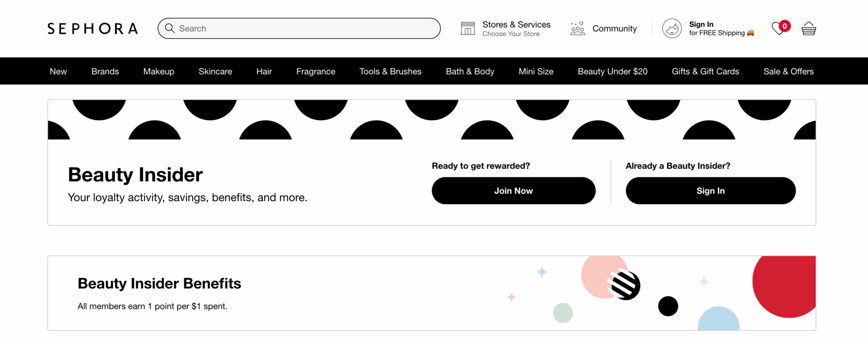The width and height of the screenshot is (868, 340).
Task: Open the Skincare menu
Action: [x=215, y=71]
